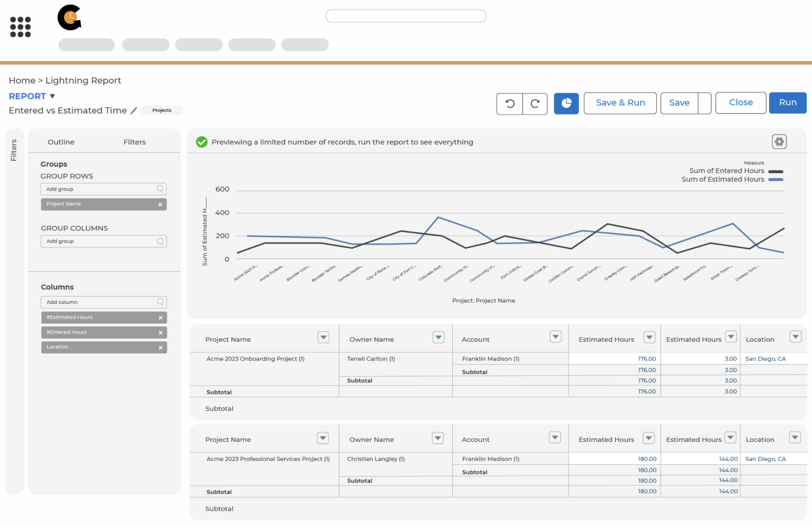Open chart settings gear icon
The width and height of the screenshot is (812, 527).
[779, 142]
